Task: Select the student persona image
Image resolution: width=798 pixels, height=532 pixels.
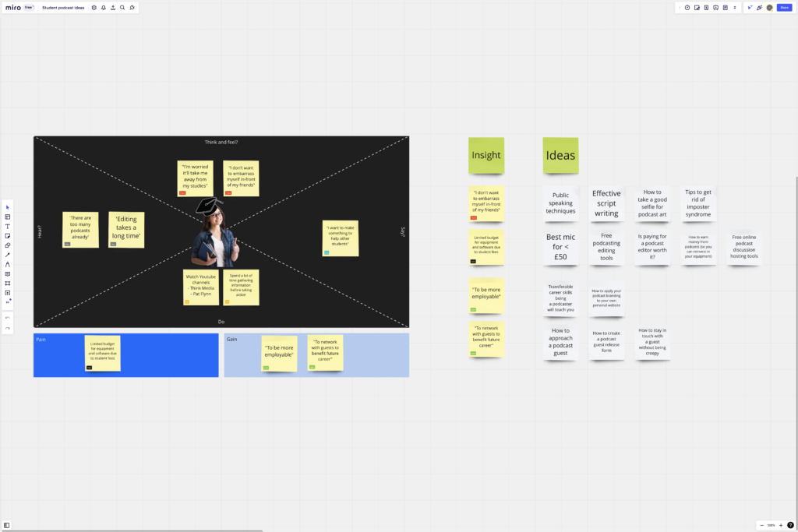Action: [x=214, y=232]
